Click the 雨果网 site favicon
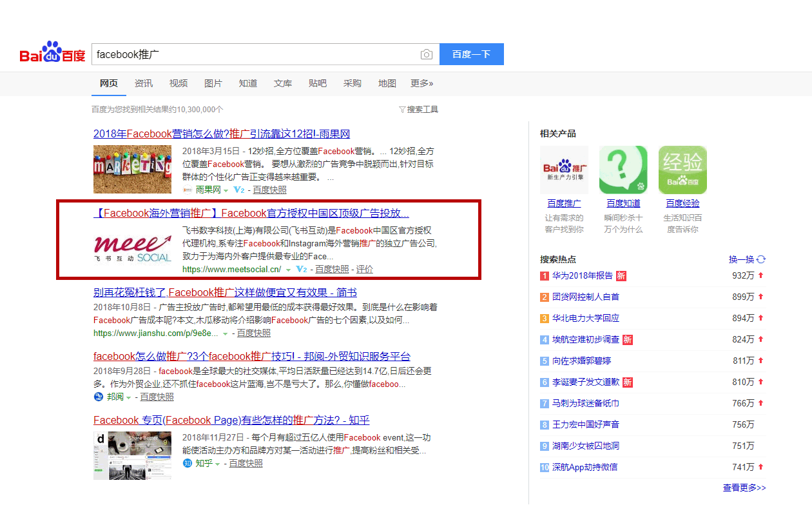The width and height of the screenshot is (812, 516). (x=188, y=190)
